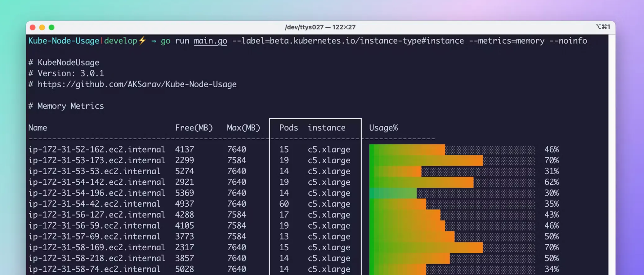Click the --noinfo flag
The height and width of the screenshot is (275, 644).
point(568,41)
